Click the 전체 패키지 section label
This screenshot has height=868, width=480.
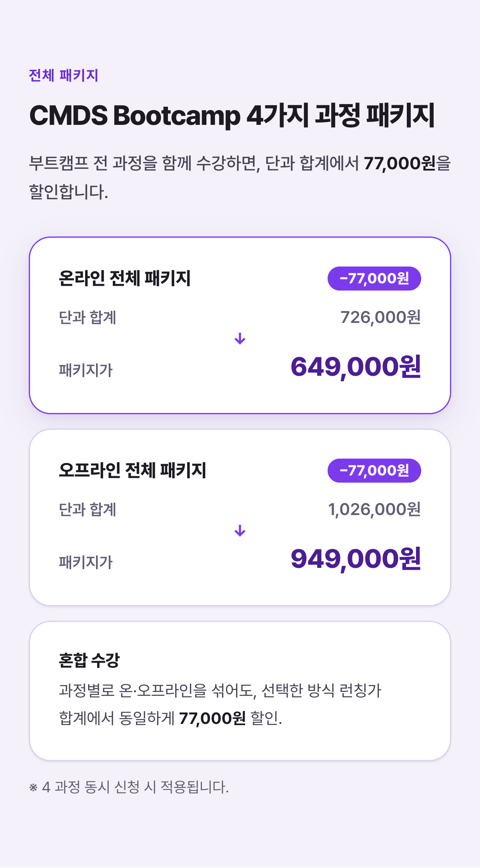(x=64, y=75)
